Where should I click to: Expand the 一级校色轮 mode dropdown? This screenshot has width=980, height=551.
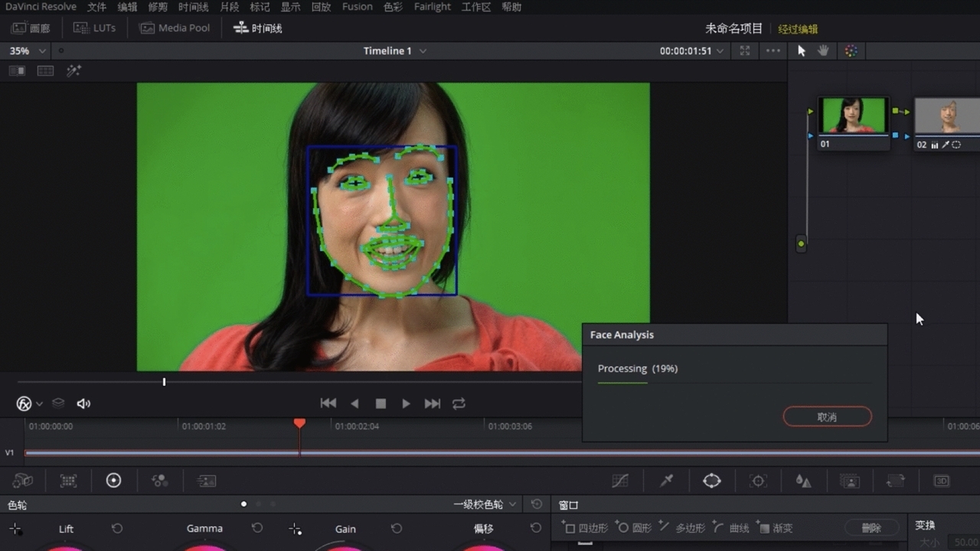(x=485, y=504)
